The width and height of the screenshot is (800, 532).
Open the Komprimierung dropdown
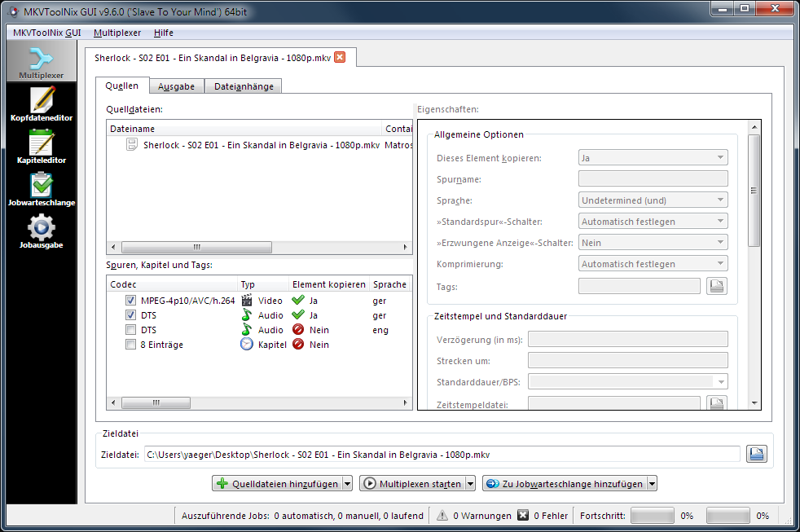(x=653, y=264)
